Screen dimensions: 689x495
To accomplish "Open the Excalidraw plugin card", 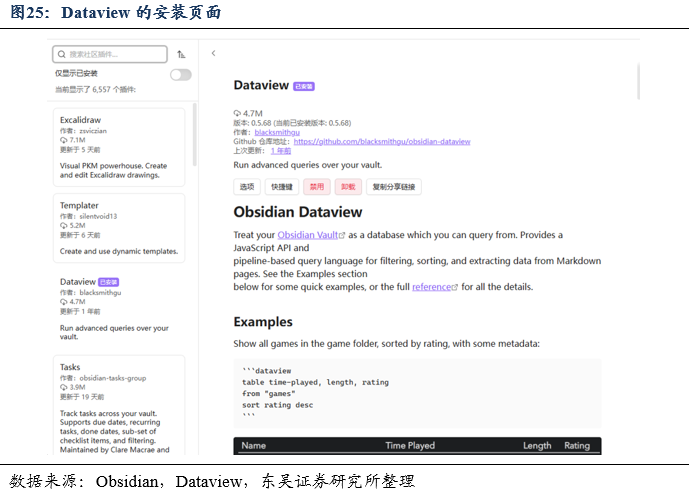I will pyautogui.click(x=119, y=147).
